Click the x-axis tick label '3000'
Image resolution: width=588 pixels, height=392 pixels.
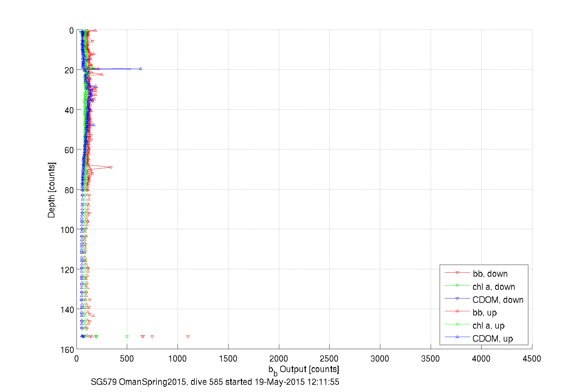[x=380, y=359]
